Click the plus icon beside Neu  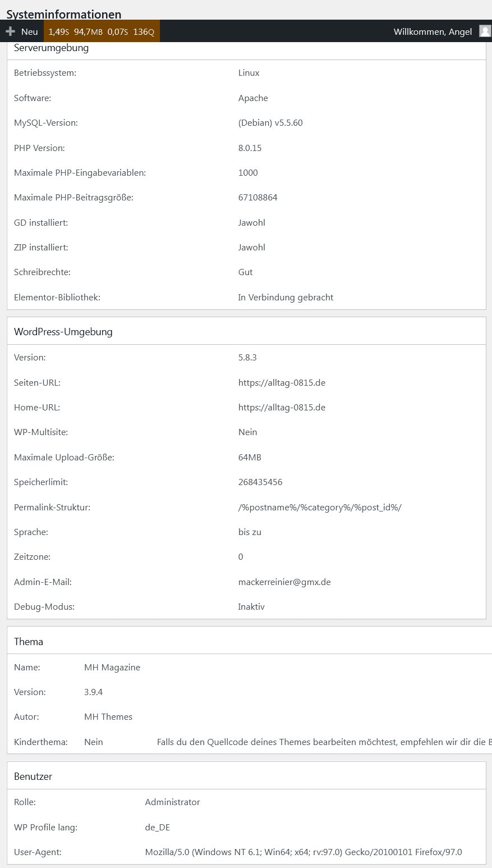click(10, 31)
